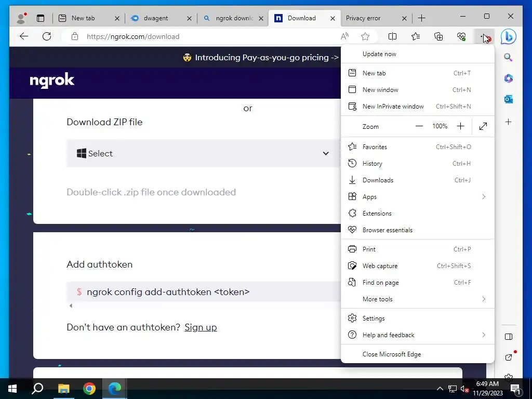Choose Print from the menu
The height and width of the screenshot is (399, 532).
pos(417,249)
